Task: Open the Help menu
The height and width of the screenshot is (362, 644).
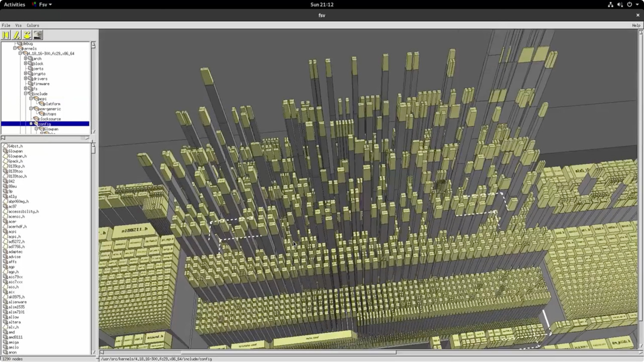Action: coord(636,25)
